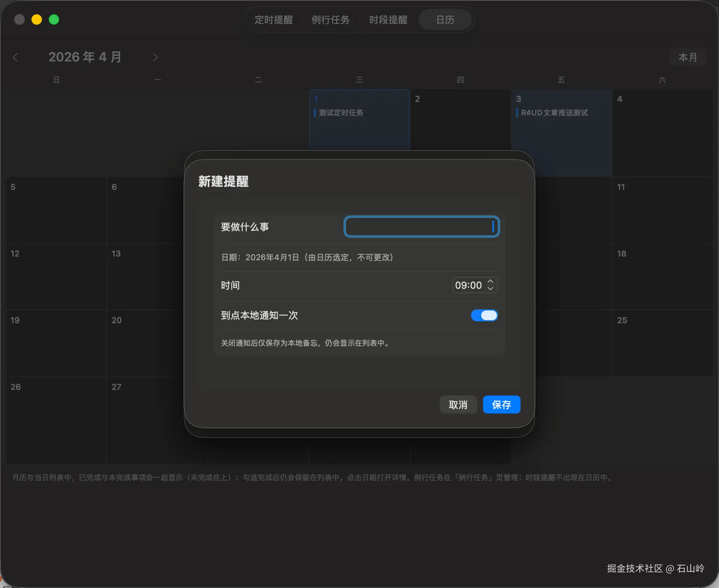Go to previous month arrow
719x588 pixels.
(x=15, y=57)
